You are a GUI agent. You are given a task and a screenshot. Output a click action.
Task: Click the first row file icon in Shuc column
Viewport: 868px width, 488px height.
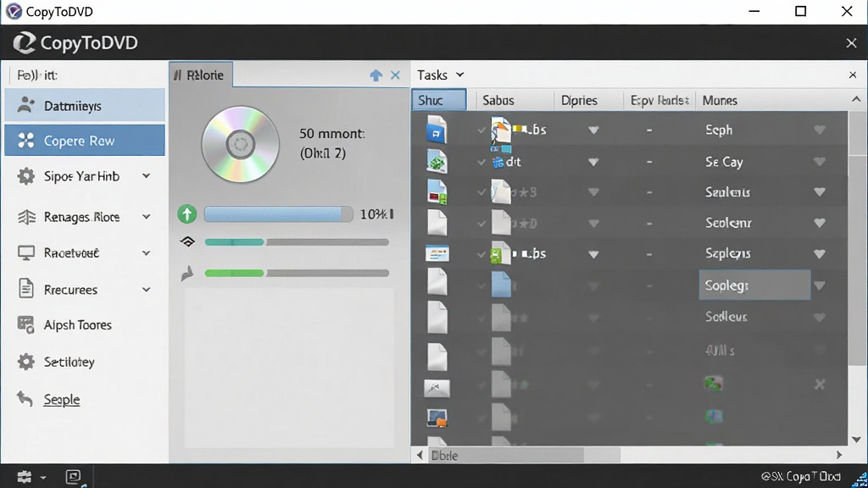[437, 130]
